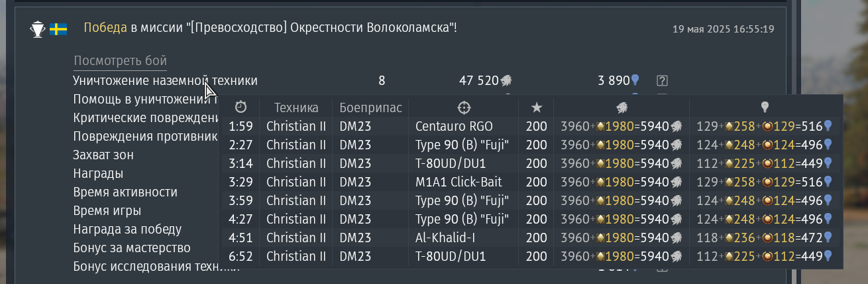Image resolution: width=868 pixels, height=284 pixels.
Task: Select the "Боеприпас" column header
Action: pyautogui.click(x=370, y=107)
